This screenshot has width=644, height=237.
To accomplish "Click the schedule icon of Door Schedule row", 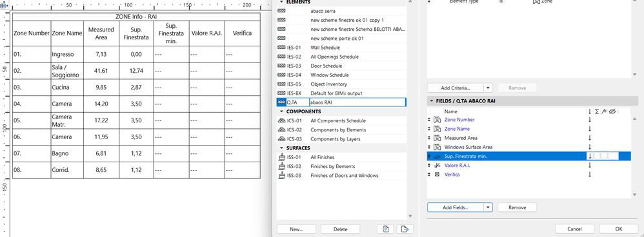I will (x=282, y=66).
